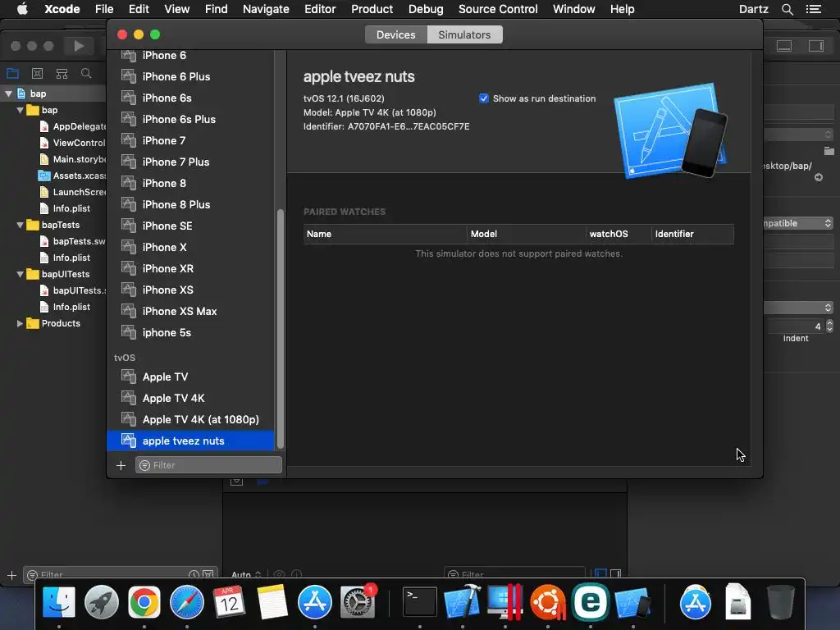Open Safari compass icon in Dock
Screen dimensions: 840x630
pyautogui.click(x=186, y=602)
